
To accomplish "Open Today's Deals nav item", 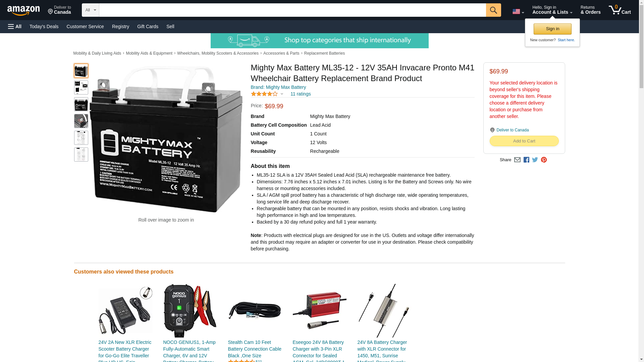I will [44, 26].
